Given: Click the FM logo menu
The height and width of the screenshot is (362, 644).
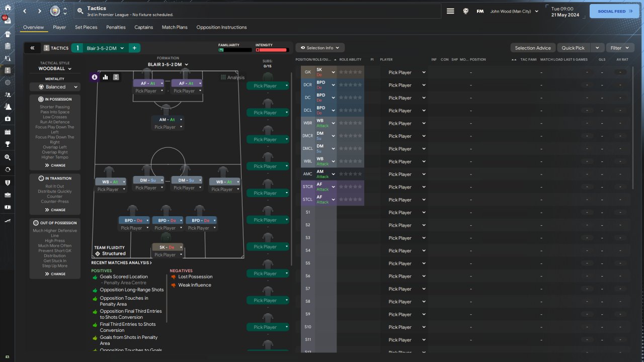Looking at the screenshot, I should point(480,11).
